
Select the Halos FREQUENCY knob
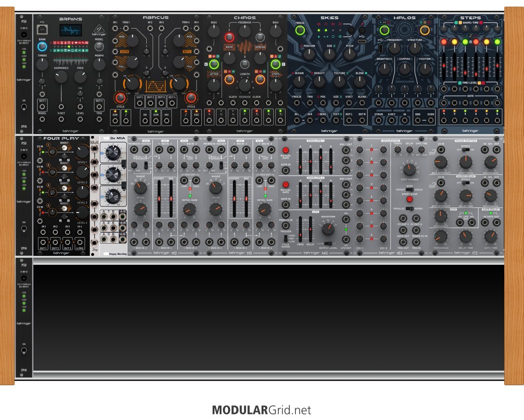pos(395,49)
